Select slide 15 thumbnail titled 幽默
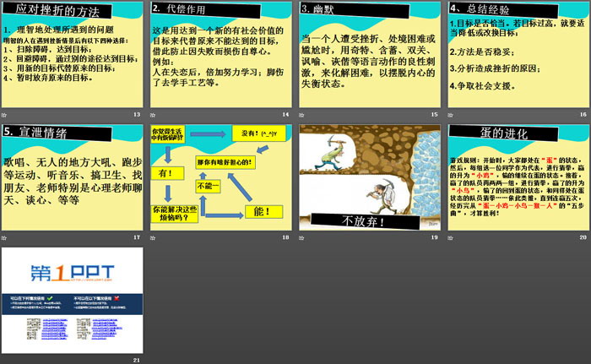The image size is (591, 364). (x=370, y=54)
